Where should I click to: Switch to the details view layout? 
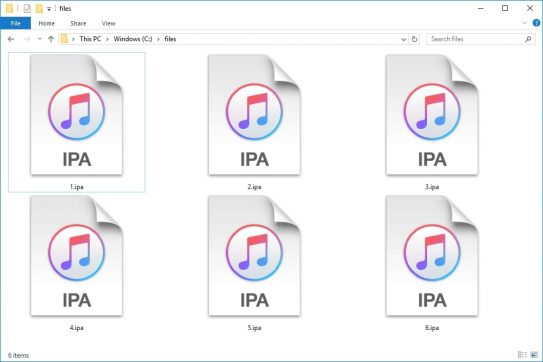pyautogui.click(x=522, y=354)
